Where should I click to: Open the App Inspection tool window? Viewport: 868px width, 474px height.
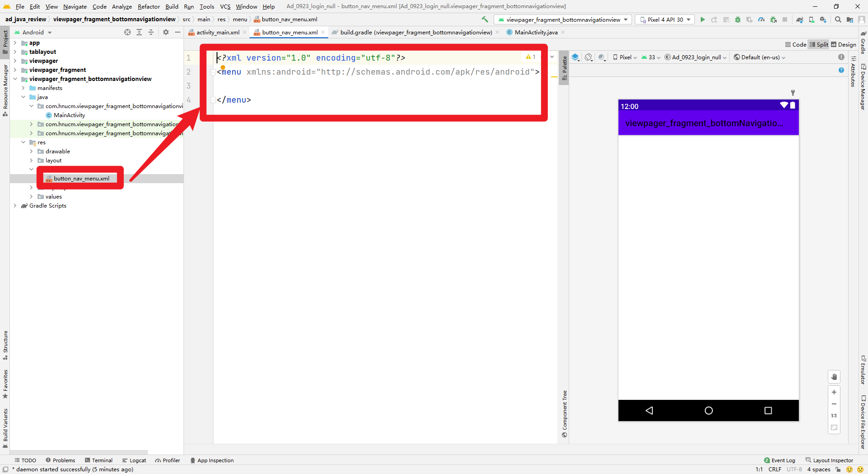[212, 460]
